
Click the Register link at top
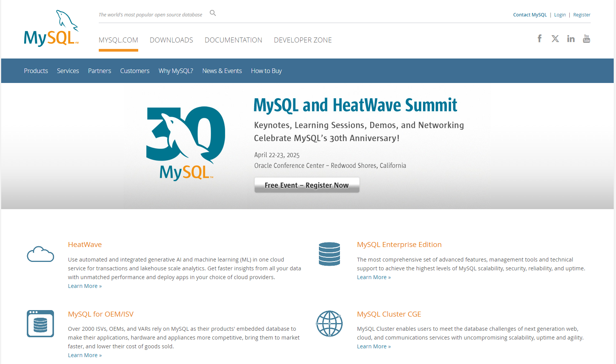(582, 15)
